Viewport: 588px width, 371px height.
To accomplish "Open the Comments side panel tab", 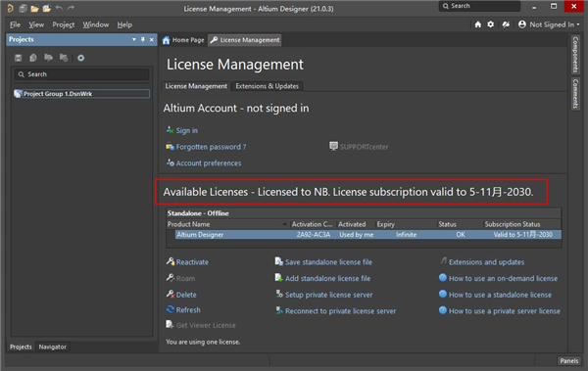I will [575, 94].
